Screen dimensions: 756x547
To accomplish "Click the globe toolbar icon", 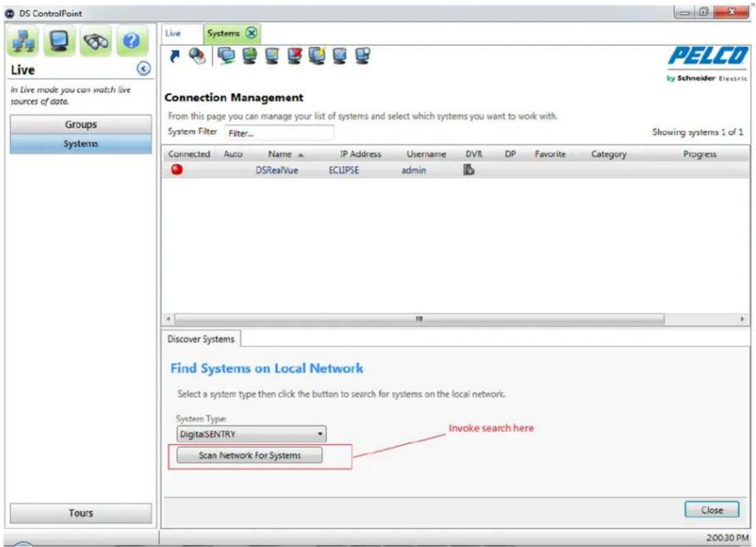I will pos(197,57).
